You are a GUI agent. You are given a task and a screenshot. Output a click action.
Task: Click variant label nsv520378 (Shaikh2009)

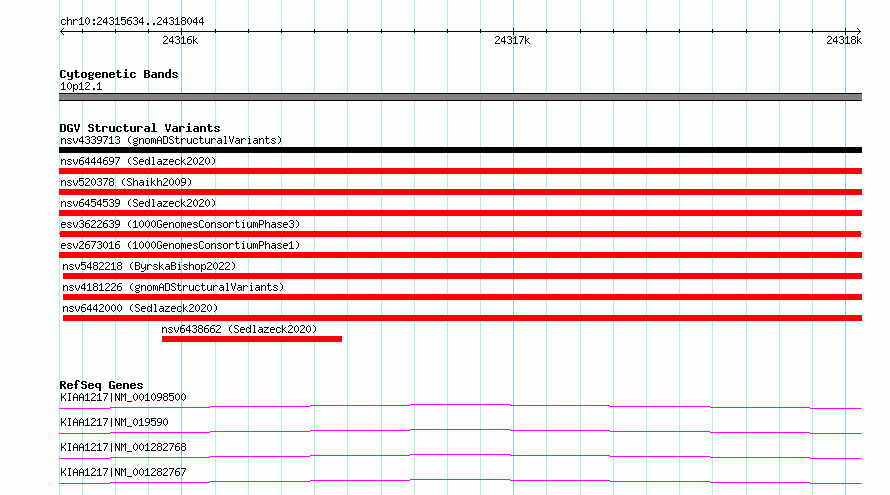pos(126,182)
